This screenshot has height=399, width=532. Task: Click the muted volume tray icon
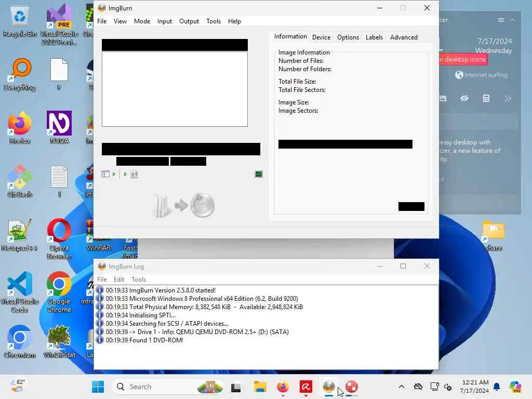click(x=448, y=387)
